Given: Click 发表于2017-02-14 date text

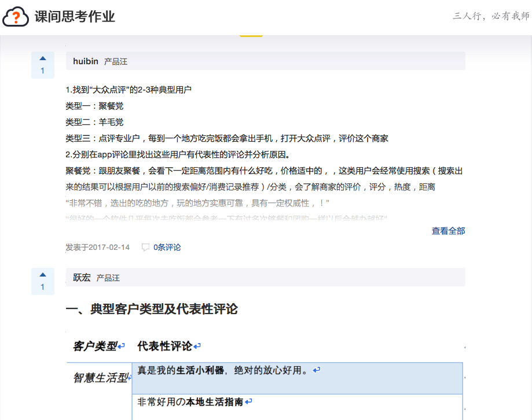Looking at the screenshot, I should coord(98,248).
